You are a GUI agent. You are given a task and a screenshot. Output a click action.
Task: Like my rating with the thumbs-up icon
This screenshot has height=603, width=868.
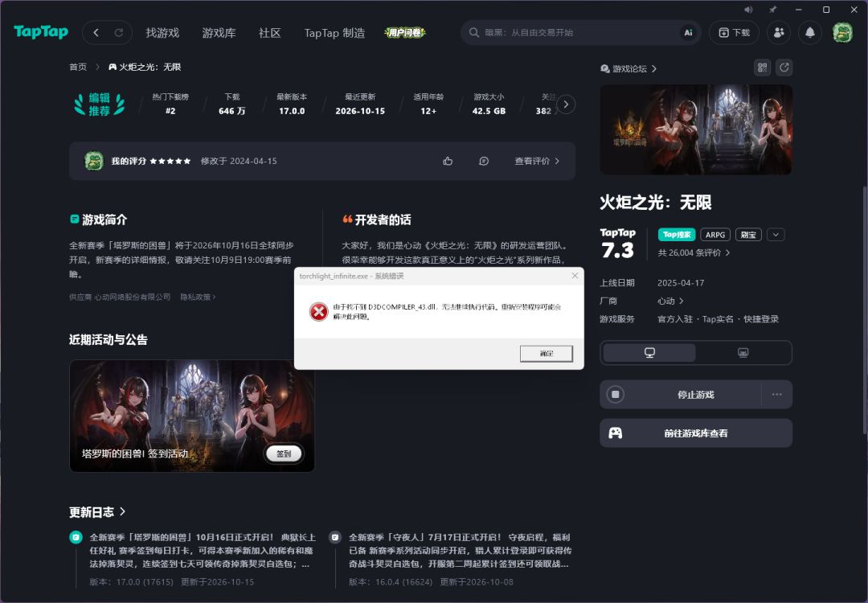pos(448,161)
